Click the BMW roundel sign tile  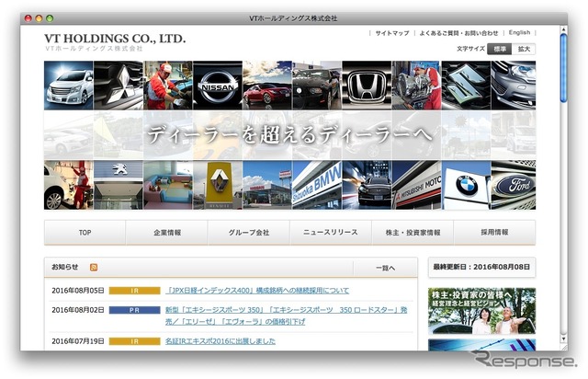466,185
